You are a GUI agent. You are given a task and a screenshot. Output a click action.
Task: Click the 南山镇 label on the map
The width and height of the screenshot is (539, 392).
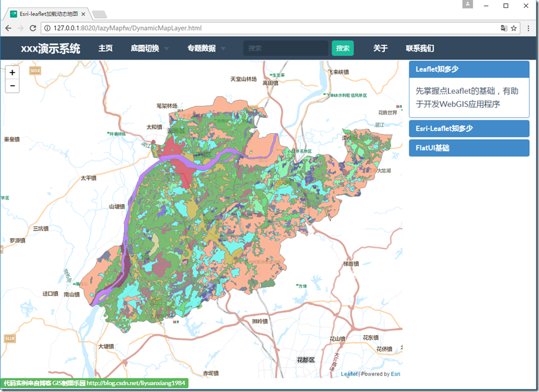(x=71, y=294)
